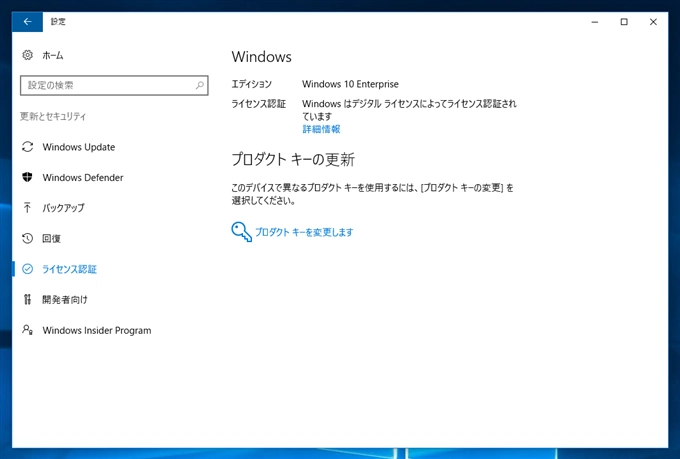Click the backup upward arrow icon
The height and width of the screenshot is (459, 680).
click(x=27, y=208)
